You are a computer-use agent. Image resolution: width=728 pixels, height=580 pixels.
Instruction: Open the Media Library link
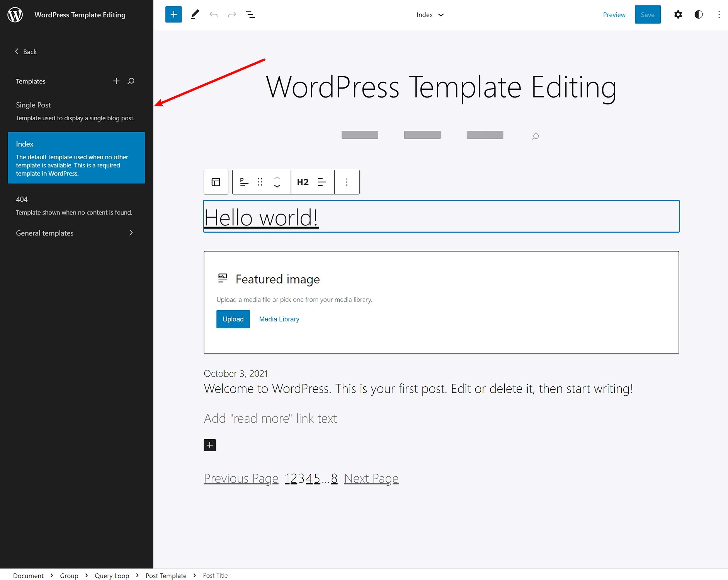(279, 319)
